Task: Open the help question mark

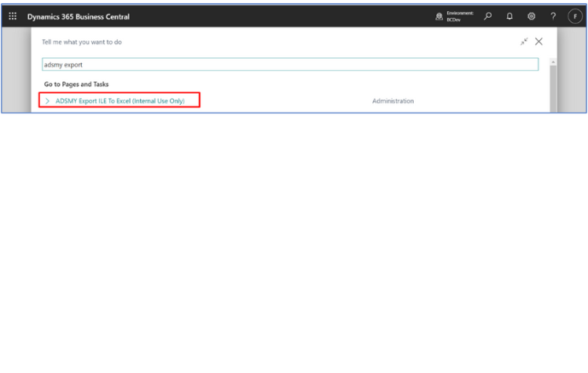Action: (553, 16)
